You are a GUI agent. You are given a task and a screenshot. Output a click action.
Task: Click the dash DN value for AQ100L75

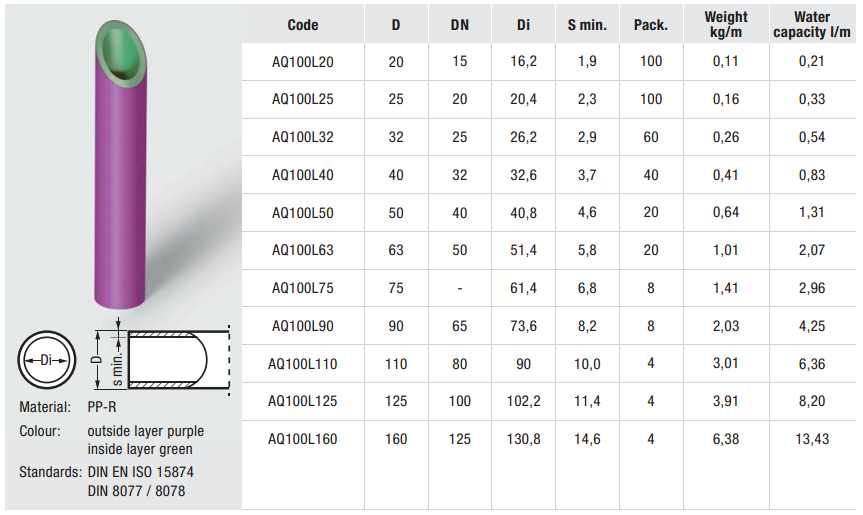(460, 288)
